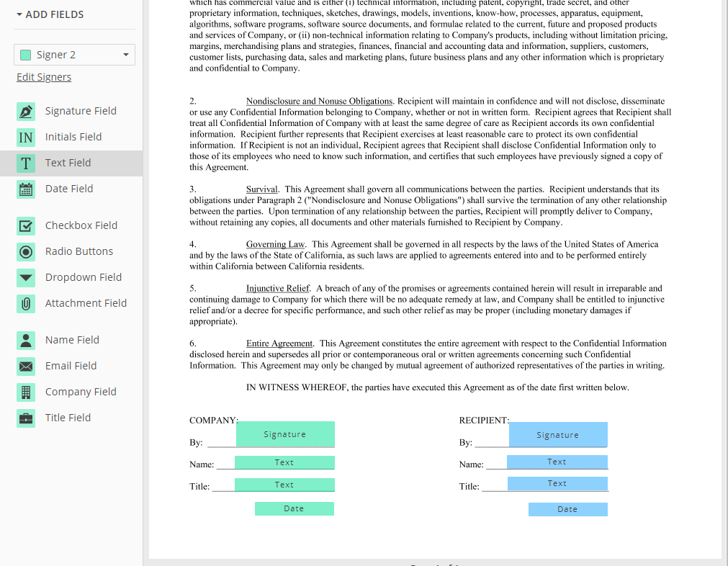Select the green Text field beside Company Title
728x566 pixels.
284,485
